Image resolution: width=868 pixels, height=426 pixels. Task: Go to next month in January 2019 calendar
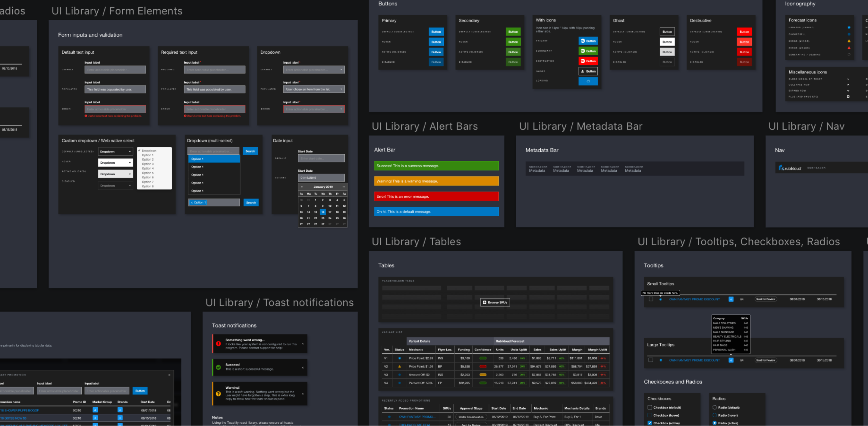[343, 187]
